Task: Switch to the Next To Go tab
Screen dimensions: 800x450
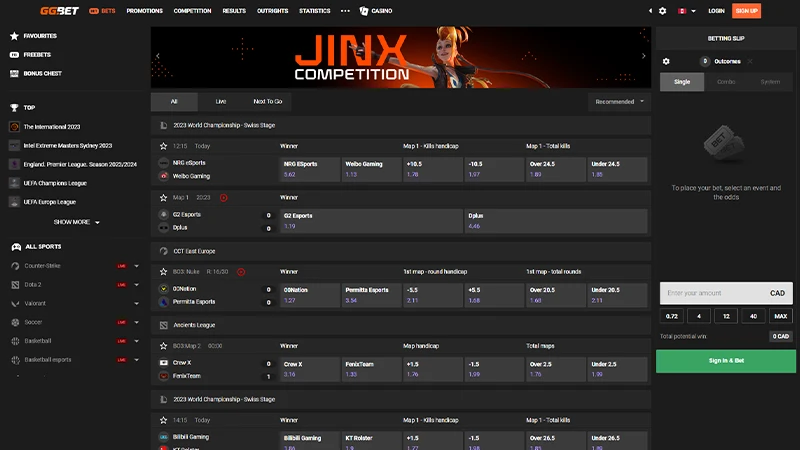Action: 267,102
